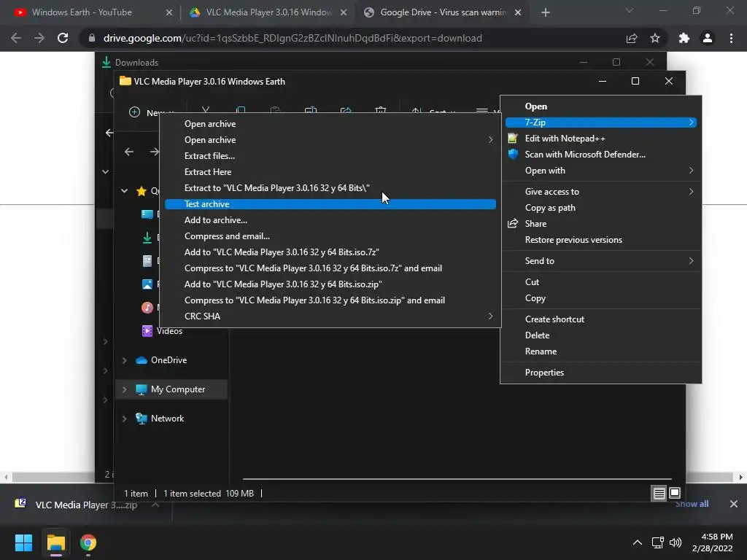Switch to large icons view
747x560 pixels.
pyautogui.click(x=675, y=494)
